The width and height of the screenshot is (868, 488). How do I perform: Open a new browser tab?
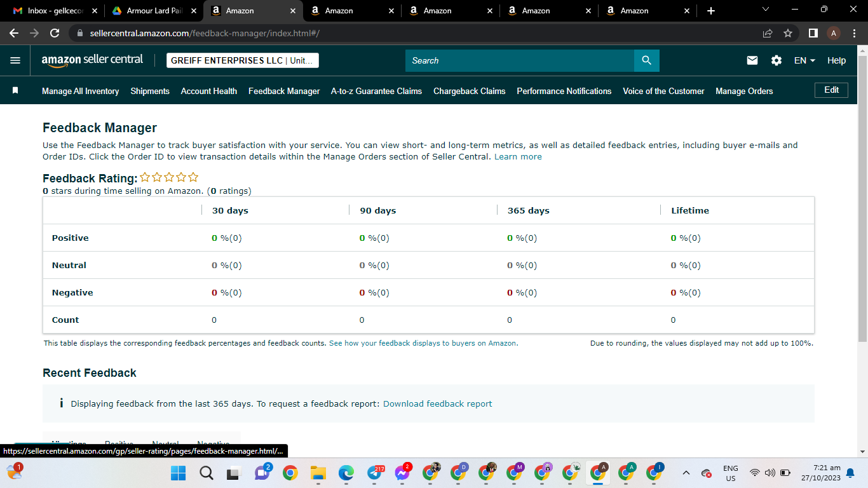click(x=711, y=11)
